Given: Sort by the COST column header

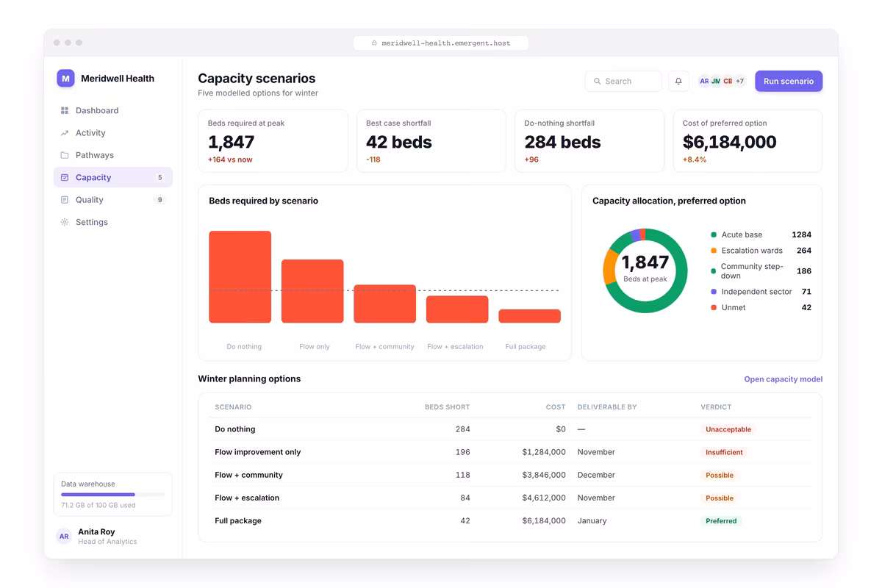Looking at the screenshot, I should pyautogui.click(x=556, y=407).
